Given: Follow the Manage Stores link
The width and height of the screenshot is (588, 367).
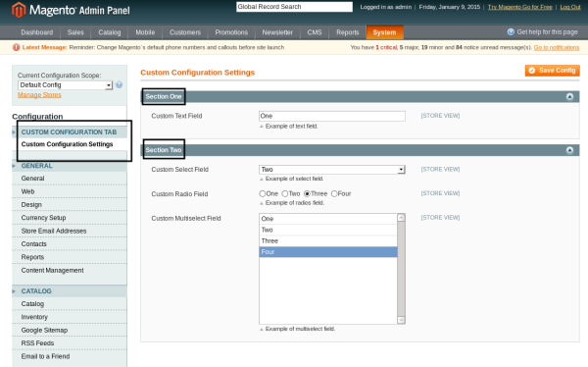Looking at the screenshot, I should (x=39, y=95).
